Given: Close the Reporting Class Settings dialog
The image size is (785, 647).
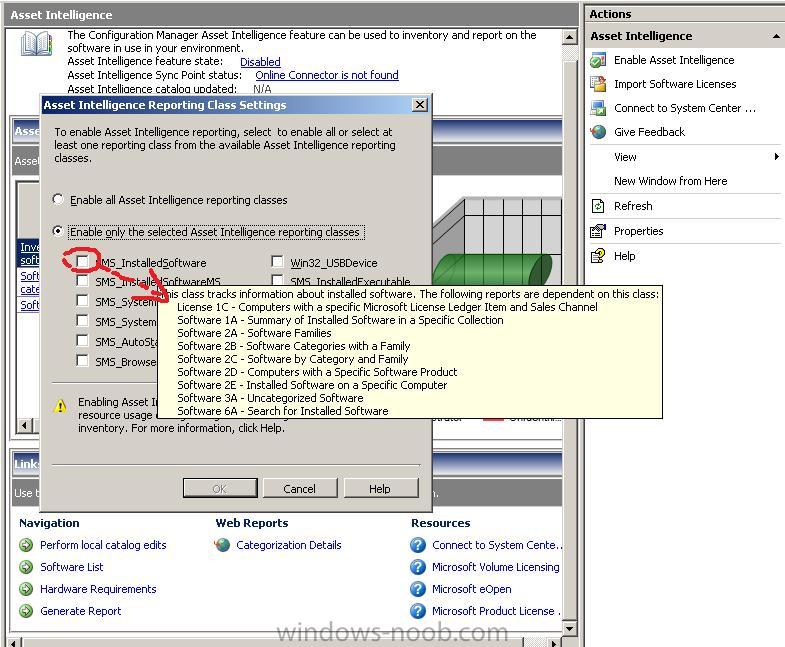Looking at the screenshot, I should coord(420,105).
